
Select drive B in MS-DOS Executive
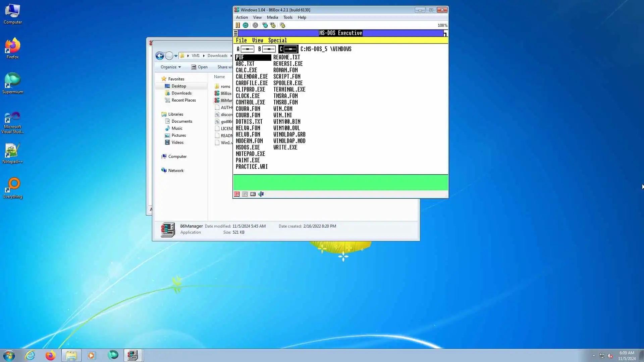pyautogui.click(x=267, y=49)
